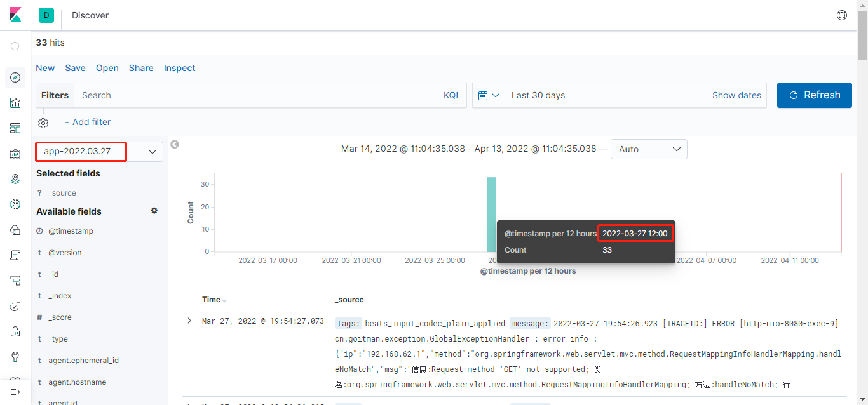Click Share in the top menu
Viewport: 868px width, 405px height.
coord(141,68)
